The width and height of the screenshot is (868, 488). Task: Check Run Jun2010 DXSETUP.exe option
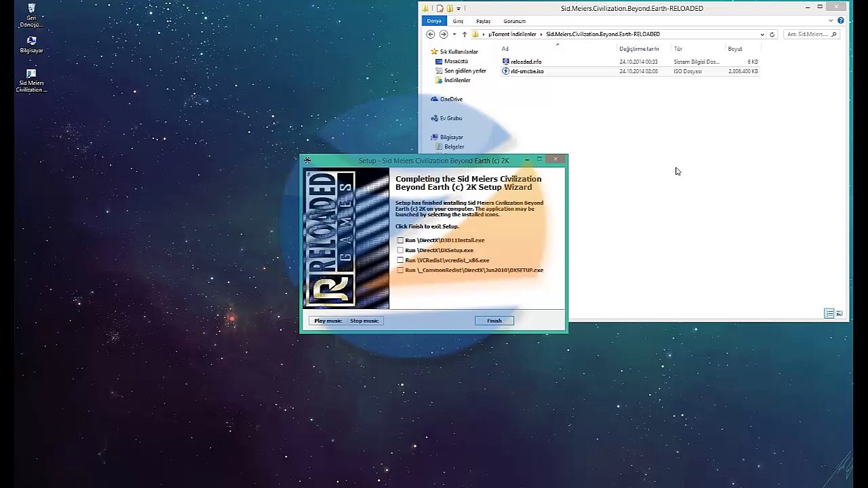click(400, 270)
